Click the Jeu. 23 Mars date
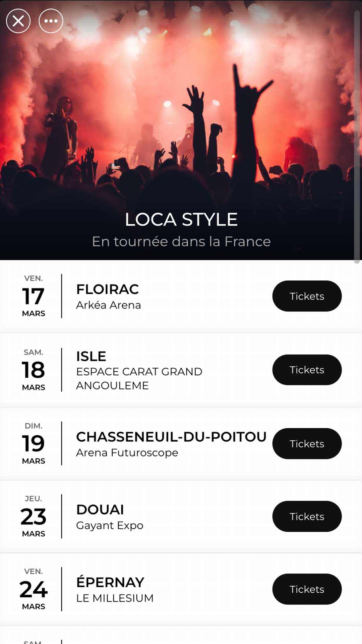This screenshot has width=362, height=644. coord(34,516)
